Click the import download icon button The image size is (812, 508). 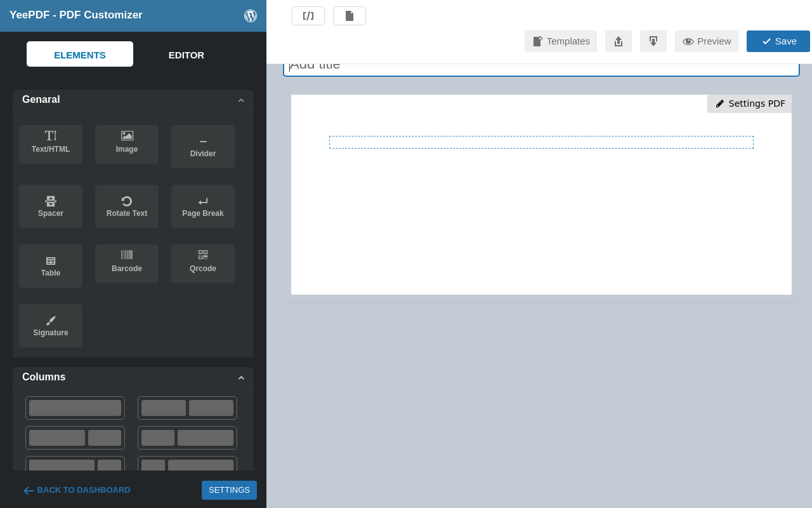pos(653,41)
